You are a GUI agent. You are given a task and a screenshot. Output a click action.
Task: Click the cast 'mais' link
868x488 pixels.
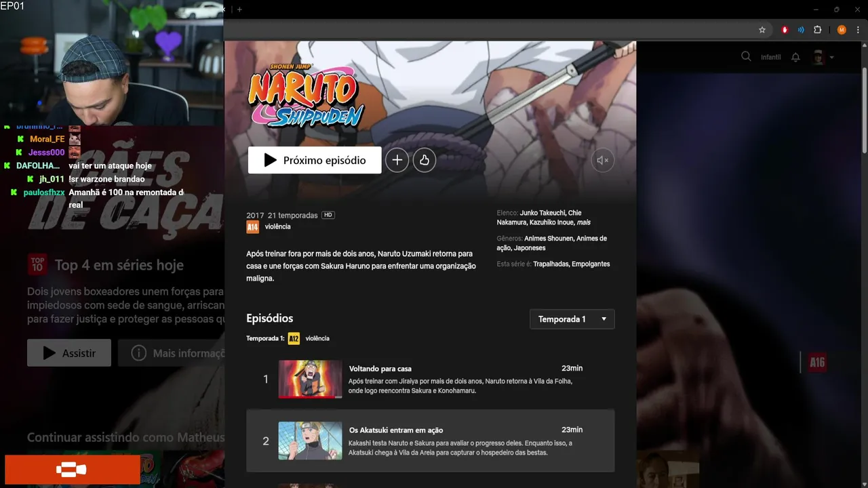pyautogui.click(x=583, y=222)
